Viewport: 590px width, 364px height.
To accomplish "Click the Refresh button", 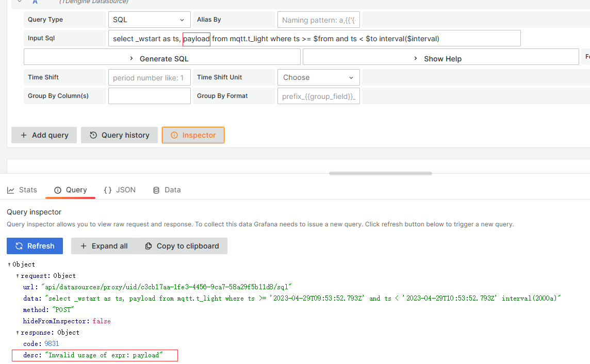I will pyautogui.click(x=35, y=246).
